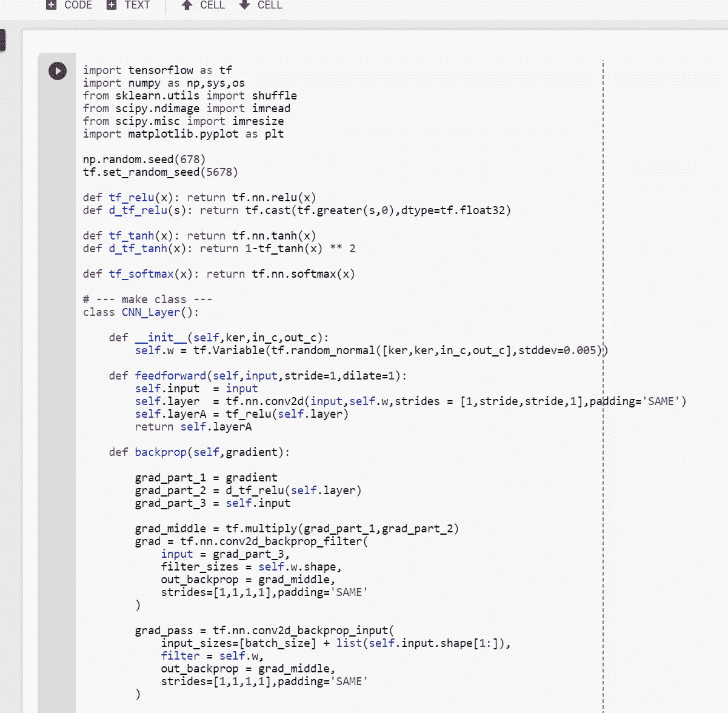Move cell up with up-arrow CELL

click(203, 5)
